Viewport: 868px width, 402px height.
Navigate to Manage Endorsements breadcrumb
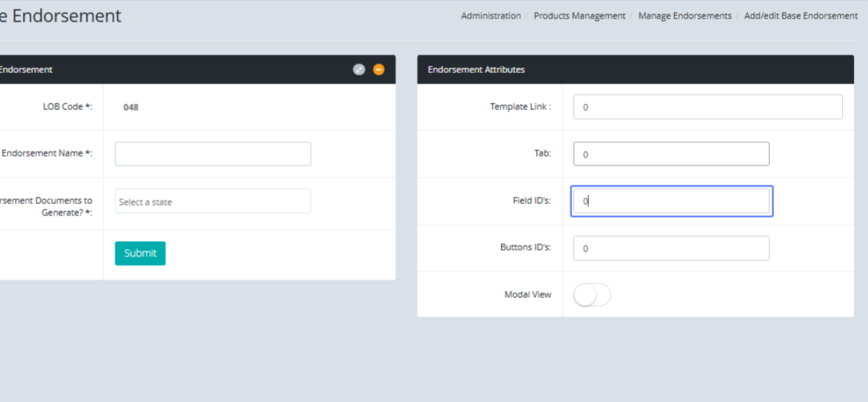click(684, 16)
